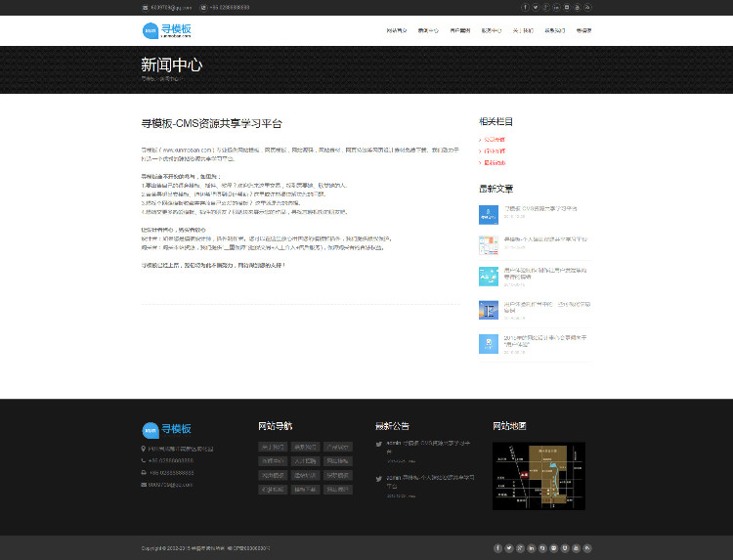This screenshot has width=733, height=560.
Task: Open sidebar article 寻模板-个人建站 title link
Action: point(545,239)
